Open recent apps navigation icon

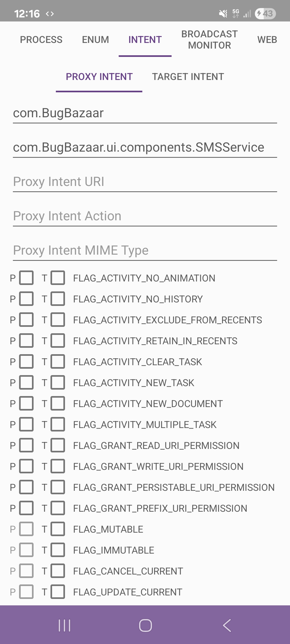point(64,625)
